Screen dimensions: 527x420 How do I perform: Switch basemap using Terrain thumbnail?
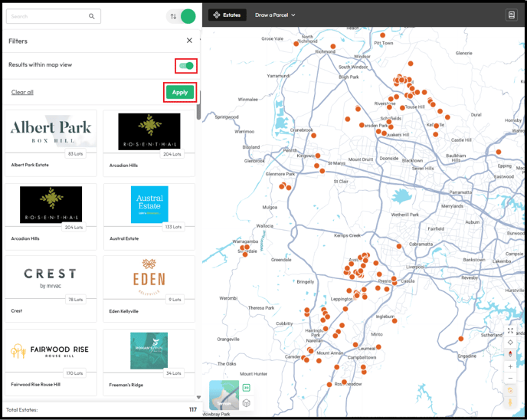point(224,395)
